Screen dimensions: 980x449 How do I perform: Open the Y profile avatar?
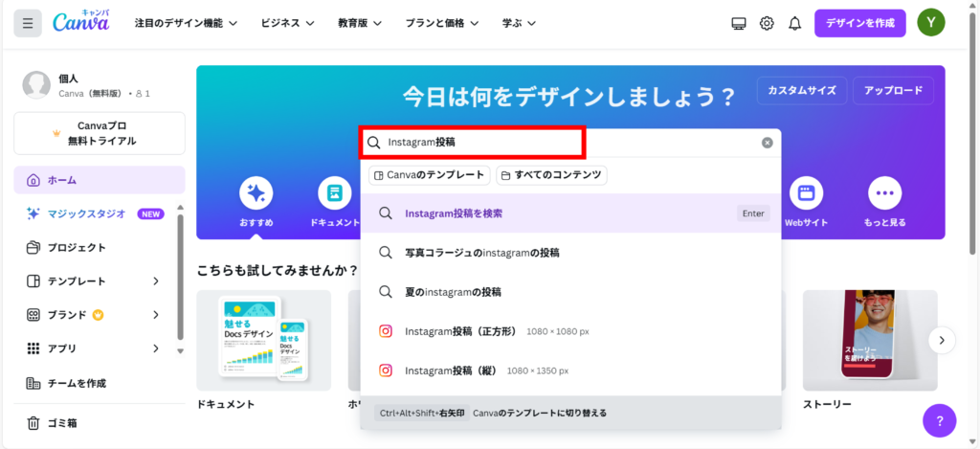point(930,23)
